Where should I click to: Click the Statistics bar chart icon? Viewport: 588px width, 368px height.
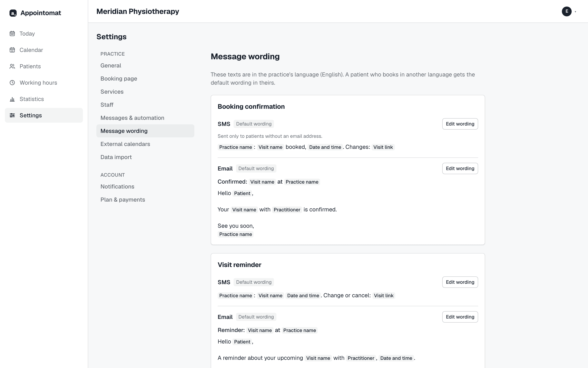coord(12,99)
